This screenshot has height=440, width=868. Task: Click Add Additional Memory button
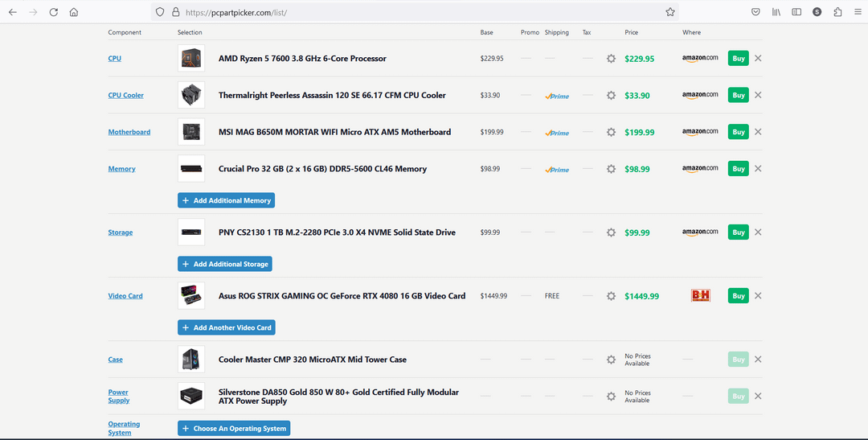click(x=227, y=200)
